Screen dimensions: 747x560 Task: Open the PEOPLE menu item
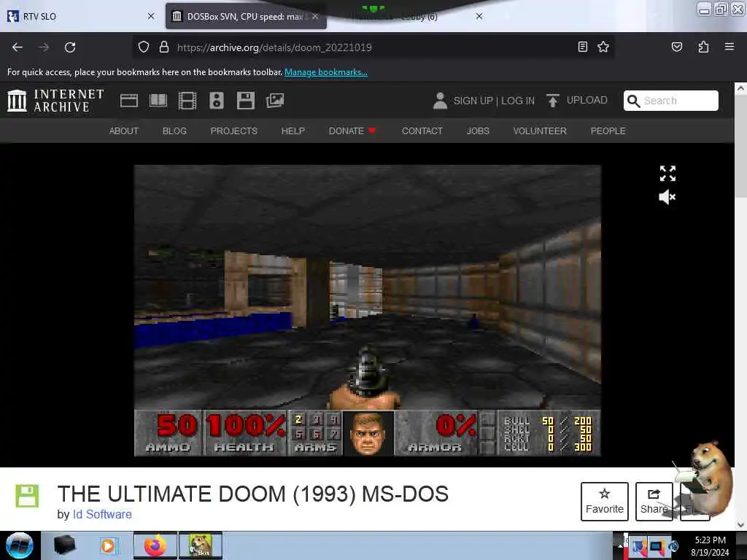pos(608,131)
